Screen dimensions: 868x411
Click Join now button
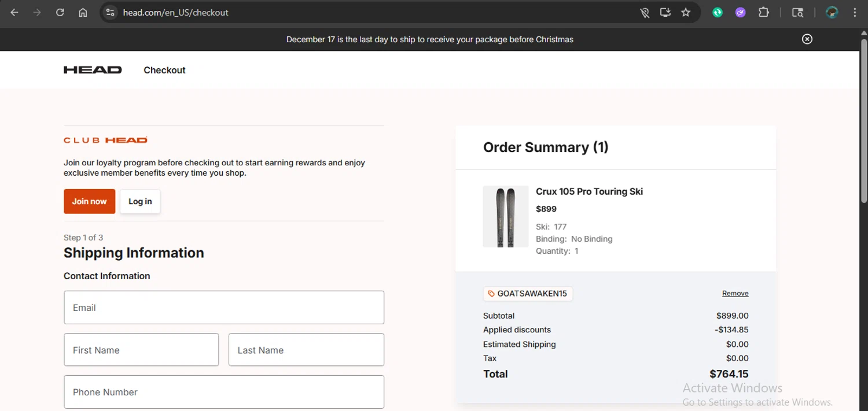(89, 201)
